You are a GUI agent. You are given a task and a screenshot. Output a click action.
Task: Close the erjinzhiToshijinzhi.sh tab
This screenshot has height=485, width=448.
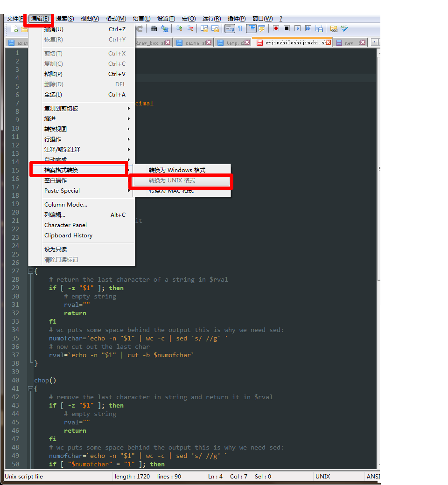pos(328,42)
